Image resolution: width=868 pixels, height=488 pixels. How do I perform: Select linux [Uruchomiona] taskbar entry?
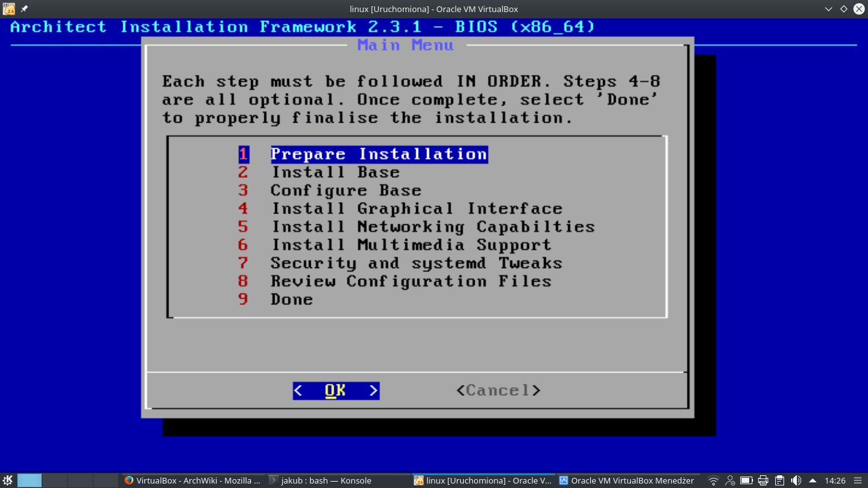click(483, 480)
